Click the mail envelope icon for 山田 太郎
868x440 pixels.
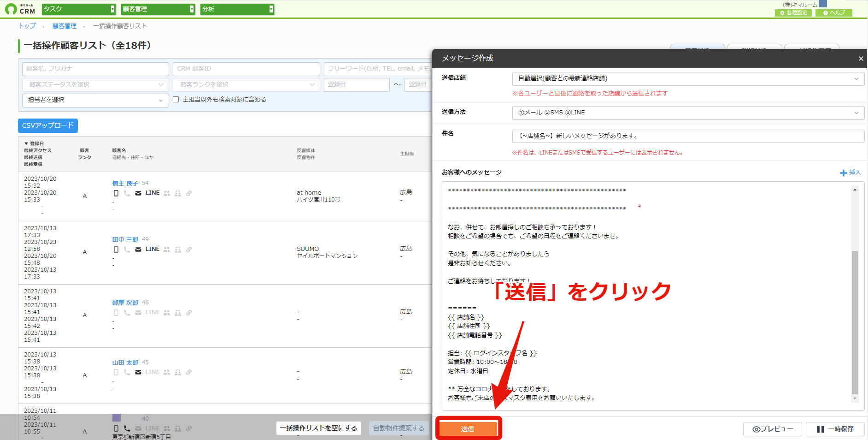[x=138, y=372]
